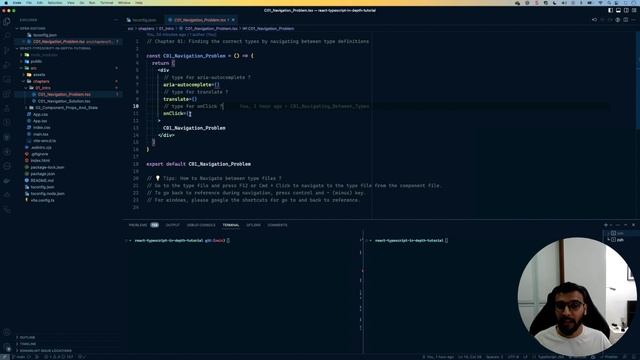The height and width of the screenshot is (360, 640).
Task: Click the lightbulb icon on the Tips comment
Action: [x=158, y=178]
